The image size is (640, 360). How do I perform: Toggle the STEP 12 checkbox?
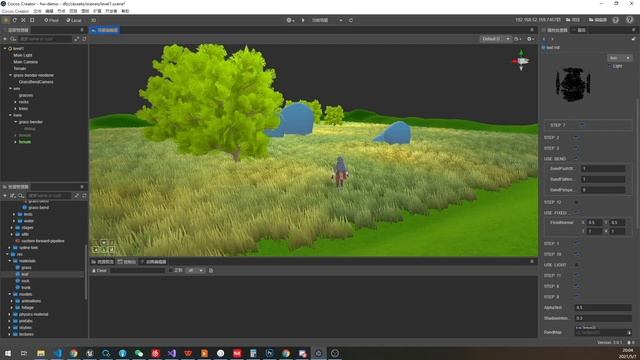point(576,202)
